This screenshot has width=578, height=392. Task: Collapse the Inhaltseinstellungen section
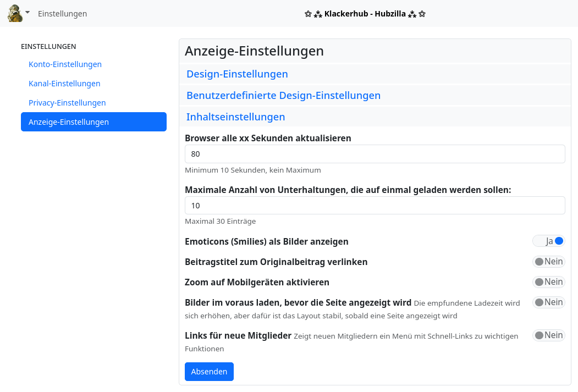pyautogui.click(x=235, y=117)
